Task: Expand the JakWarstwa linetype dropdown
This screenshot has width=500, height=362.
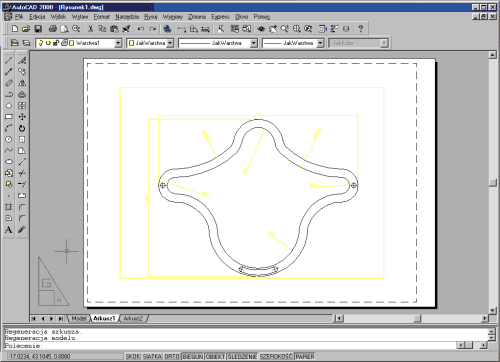Action: (254, 43)
